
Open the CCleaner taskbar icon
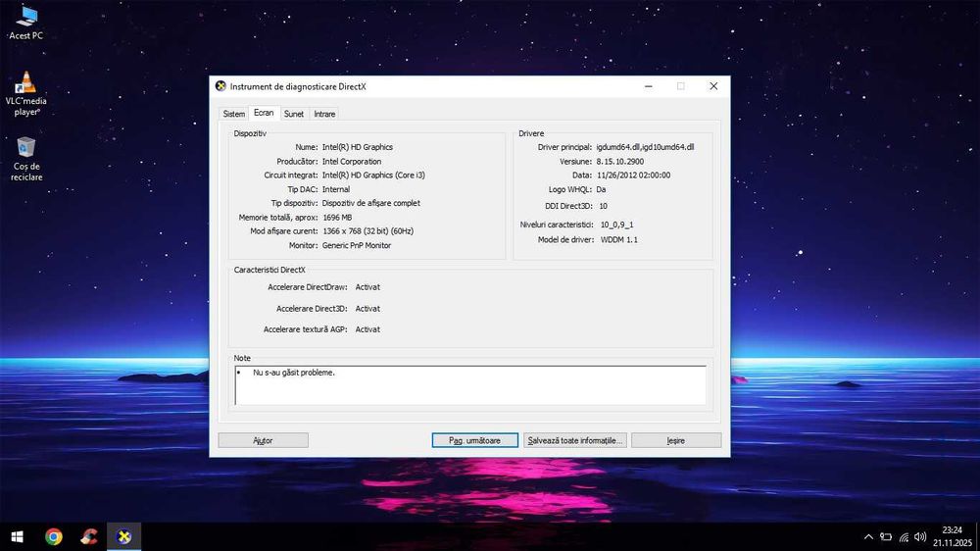(x=89, y=536)
